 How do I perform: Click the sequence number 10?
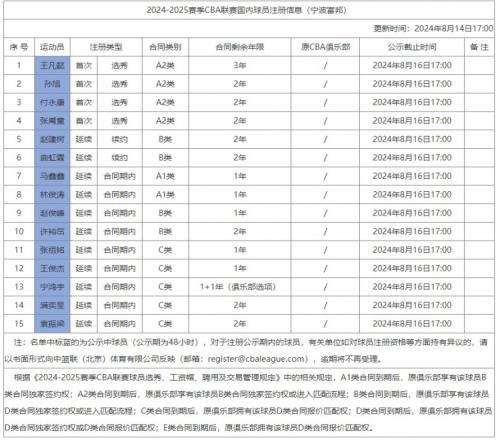click(19, 231)
